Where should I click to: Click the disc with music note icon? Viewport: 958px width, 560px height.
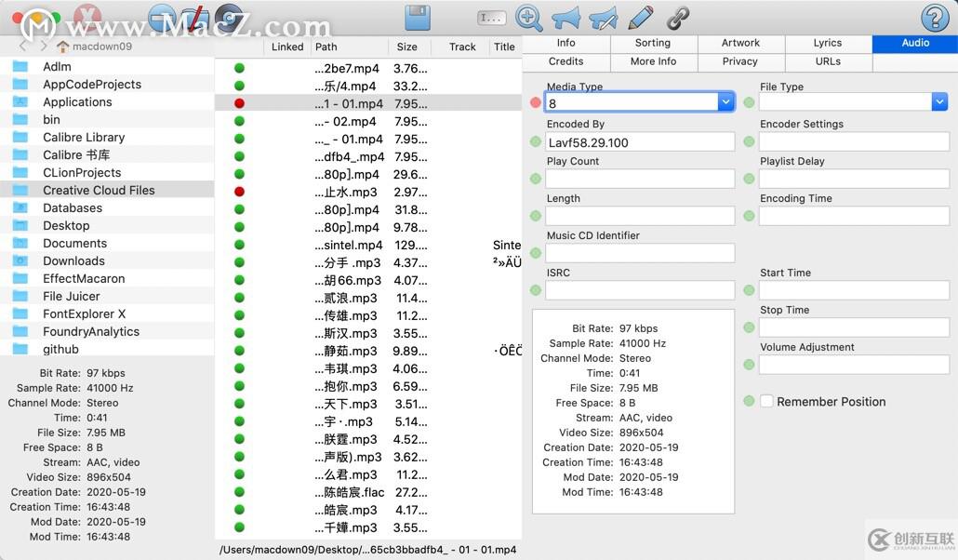tap(231, 17)
